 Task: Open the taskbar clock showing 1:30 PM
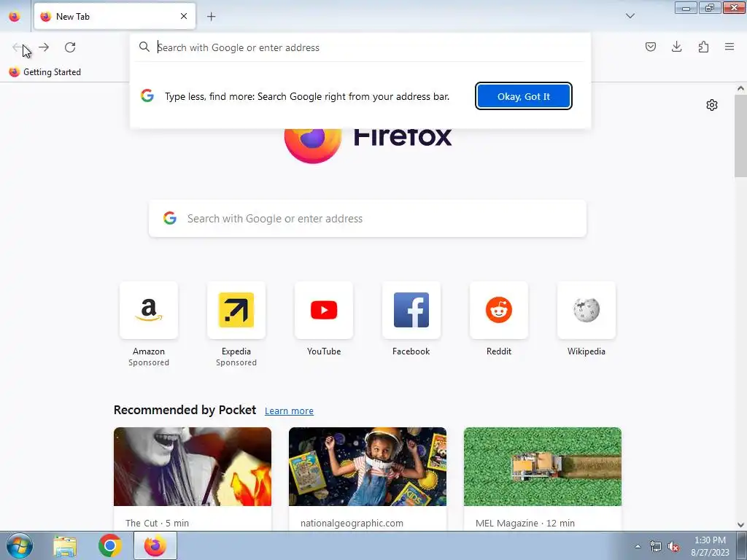pyautogui.click(x=710, y=546)
